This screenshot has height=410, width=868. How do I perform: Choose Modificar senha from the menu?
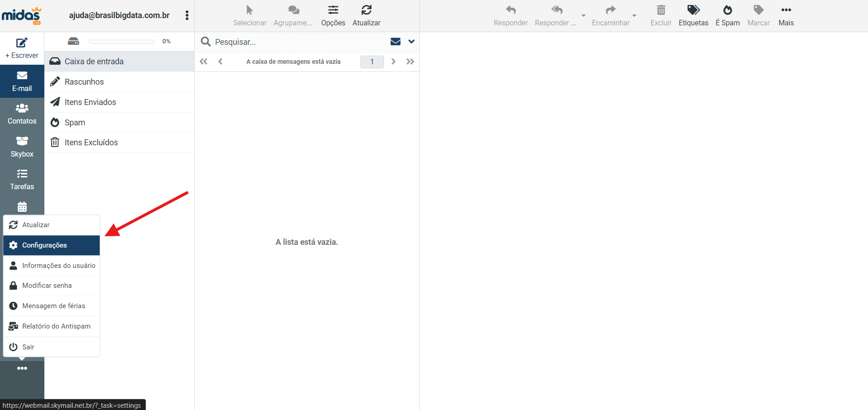pyautogui.click(x=52, y=286)
